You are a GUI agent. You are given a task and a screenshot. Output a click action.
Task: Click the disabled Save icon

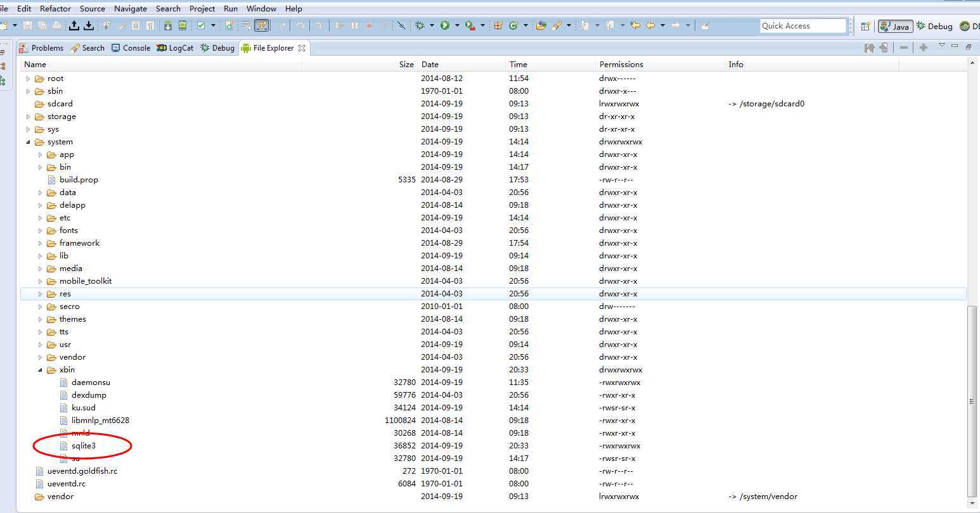pos(27,26)
